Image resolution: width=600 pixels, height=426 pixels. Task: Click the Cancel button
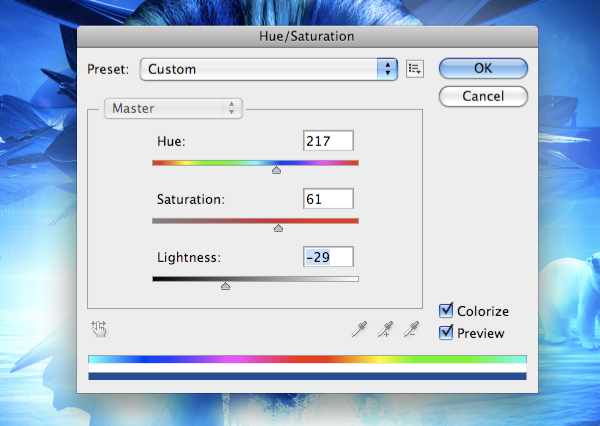tap(483, 96)
